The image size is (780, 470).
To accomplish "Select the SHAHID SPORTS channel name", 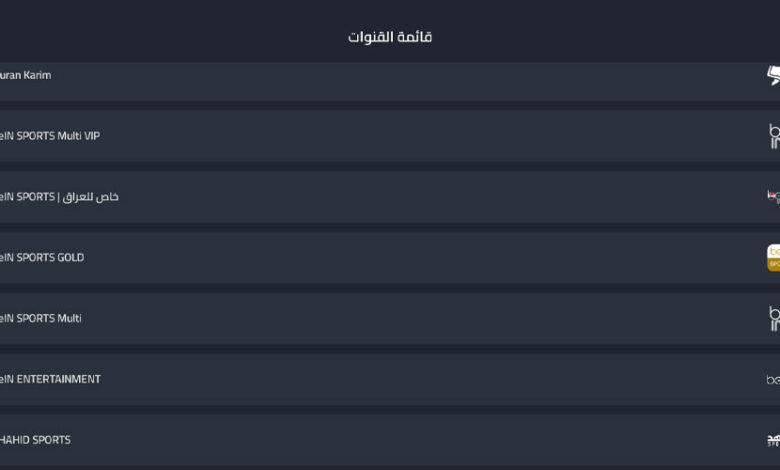I will [x=36, y=440].
